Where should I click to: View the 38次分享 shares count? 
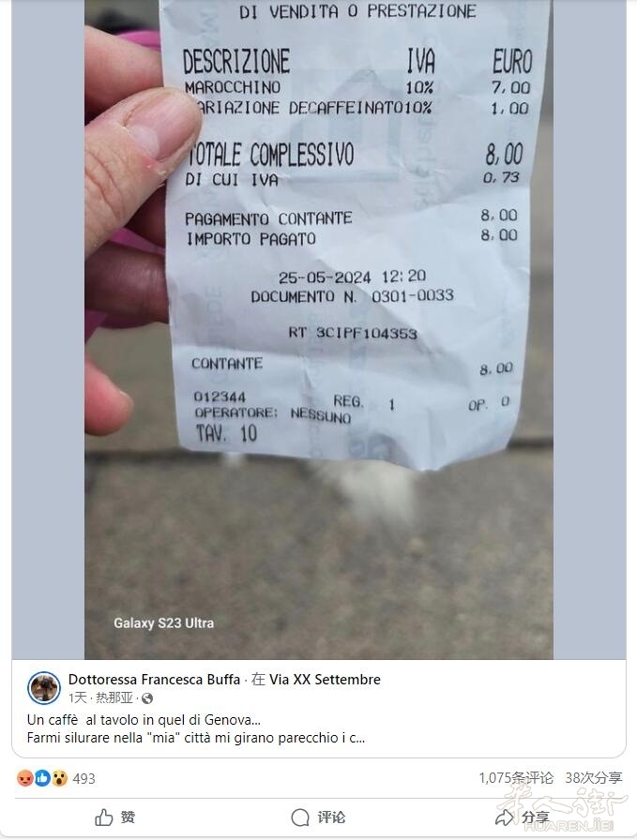point(594,778)
